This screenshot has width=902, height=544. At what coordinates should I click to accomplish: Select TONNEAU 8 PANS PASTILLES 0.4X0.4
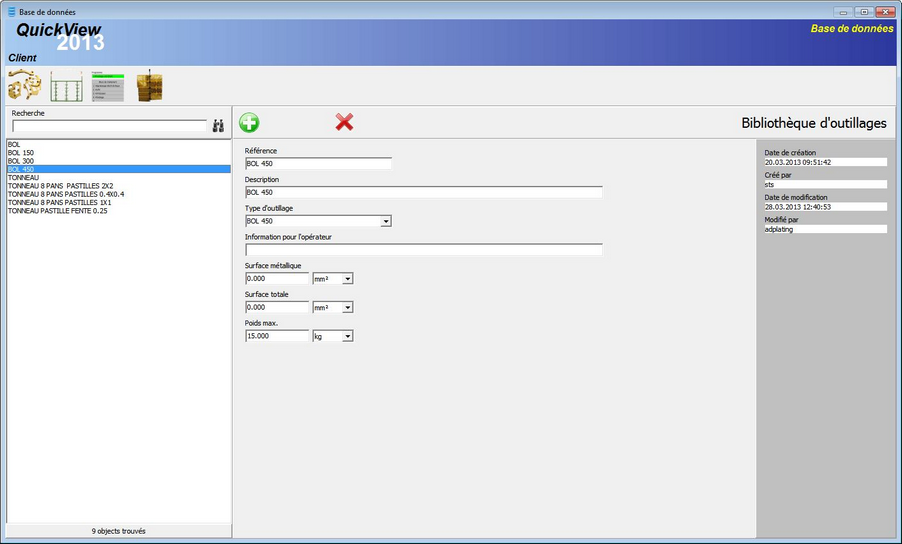[x=119, y=194]
